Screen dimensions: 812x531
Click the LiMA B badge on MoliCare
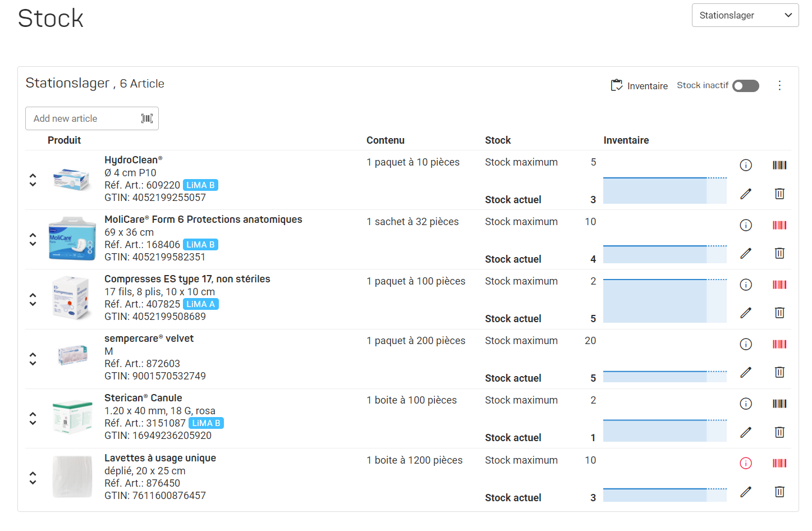click(x=200, y=245)
